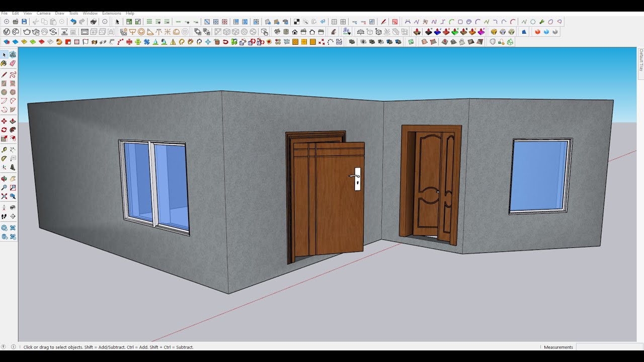Click the green dice icon

411,42
